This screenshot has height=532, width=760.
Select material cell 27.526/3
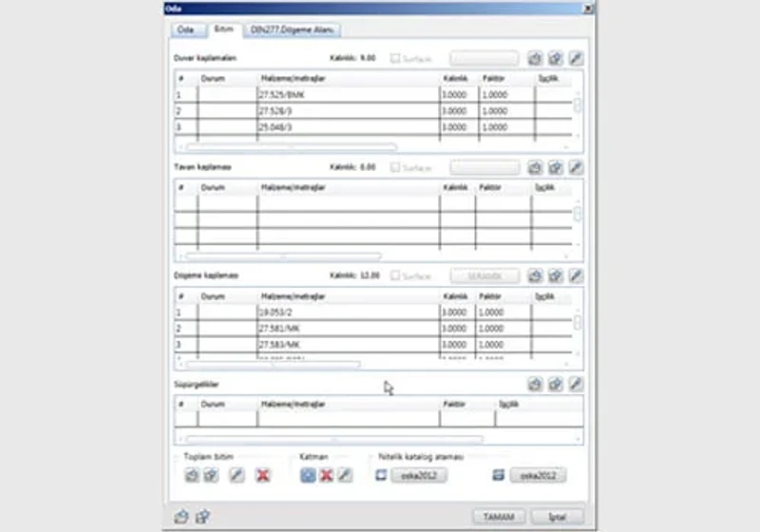[348, 111]
